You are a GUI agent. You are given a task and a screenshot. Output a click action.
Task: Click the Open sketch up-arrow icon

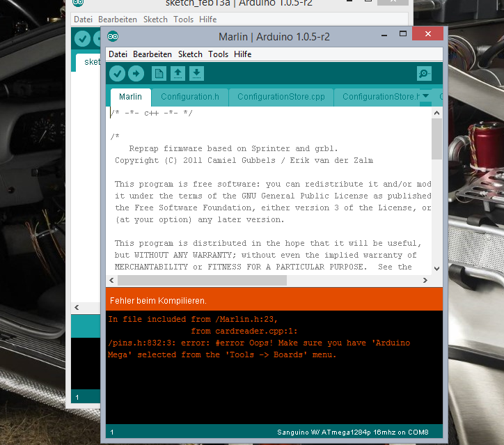178,73
